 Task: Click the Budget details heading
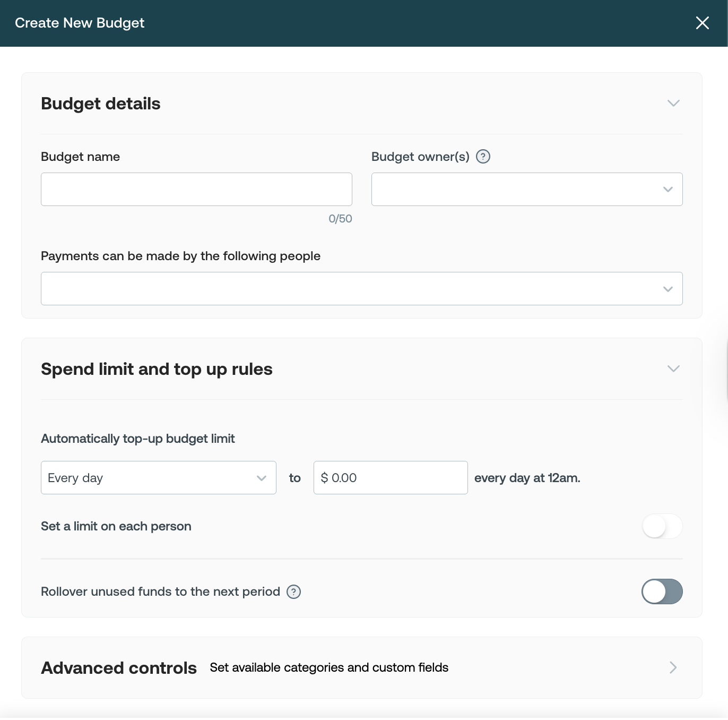tap(101, 104)
